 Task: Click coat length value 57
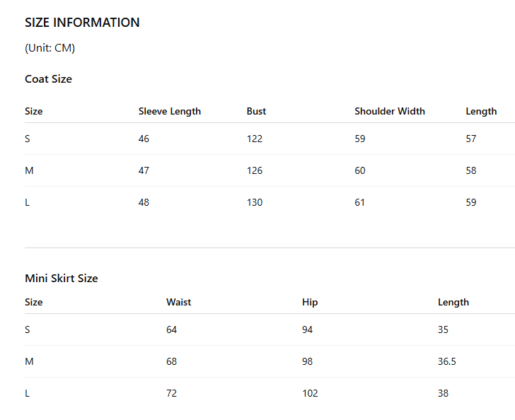[x=471, y=139]
